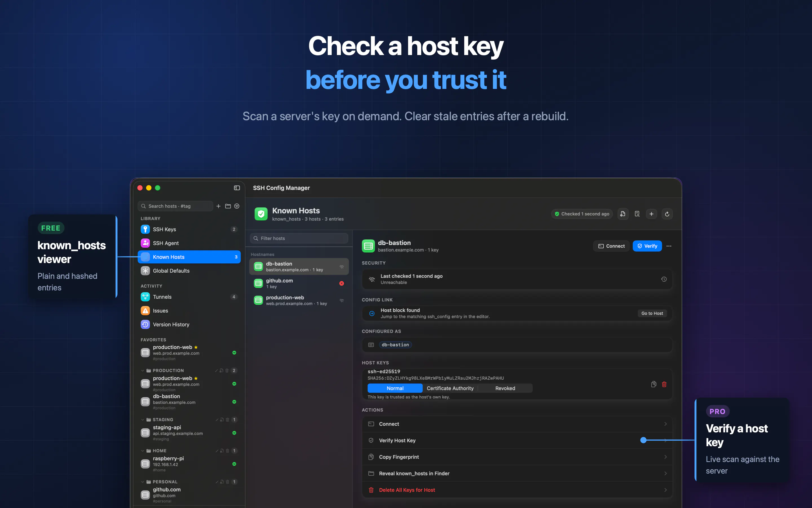This screenshot has height=508, width=812.
Task: Collapse the PRODUCTION group
Action: 143,371
